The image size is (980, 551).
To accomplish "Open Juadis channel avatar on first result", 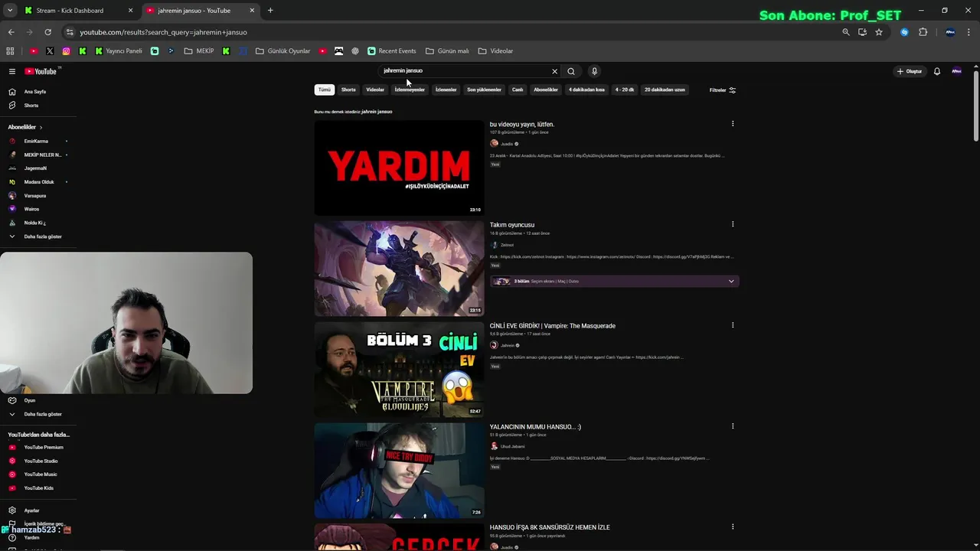I will tap(494, 144).
